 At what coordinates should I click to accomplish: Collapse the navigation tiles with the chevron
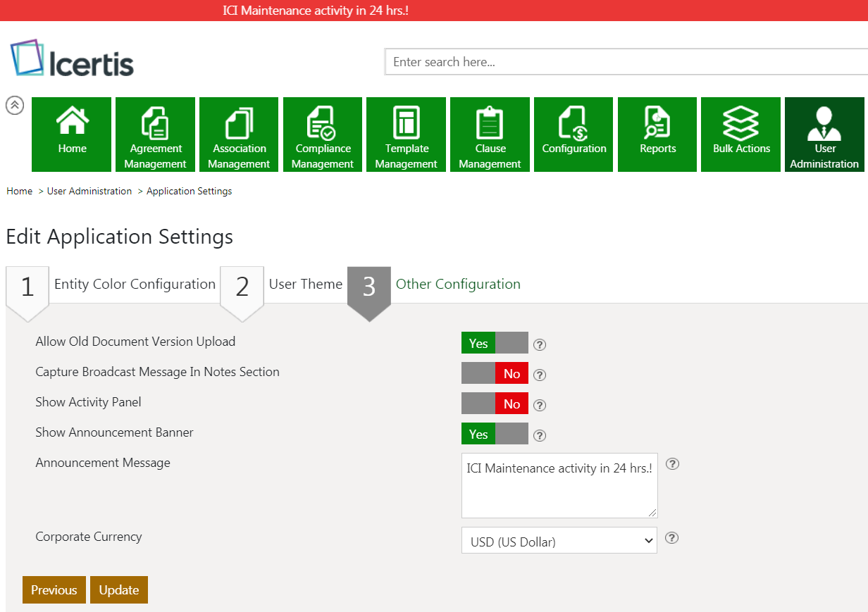pyautogui.click(x=15, y=105)
